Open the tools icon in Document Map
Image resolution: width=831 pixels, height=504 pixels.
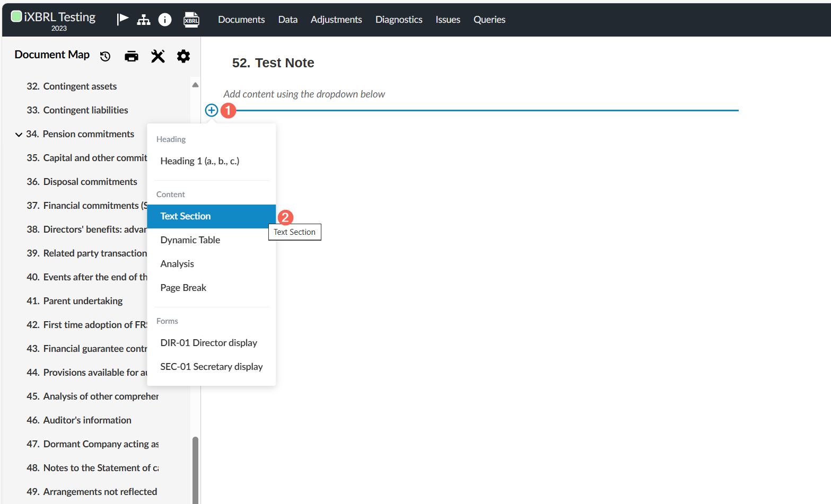(x=158, y=56)
